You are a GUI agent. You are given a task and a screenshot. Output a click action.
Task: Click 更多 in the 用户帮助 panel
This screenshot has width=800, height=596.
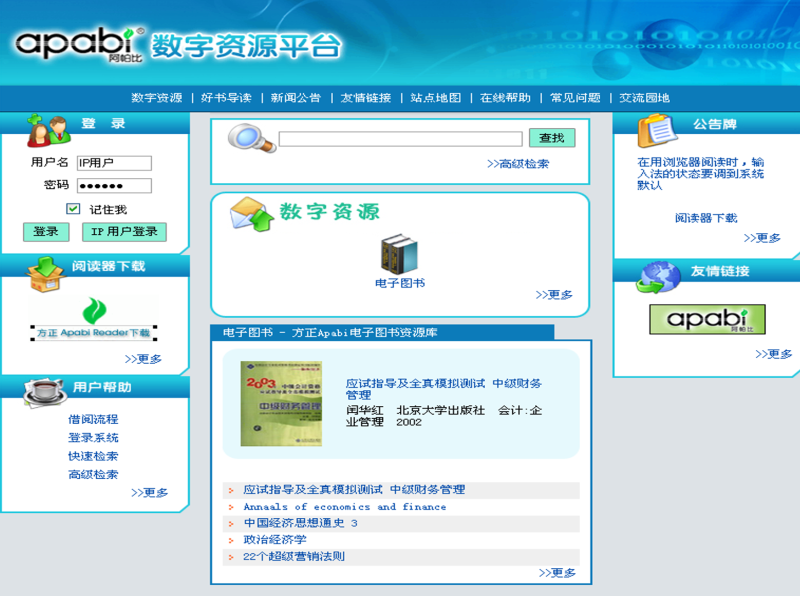pyautogui.click(x=149, y=492)
